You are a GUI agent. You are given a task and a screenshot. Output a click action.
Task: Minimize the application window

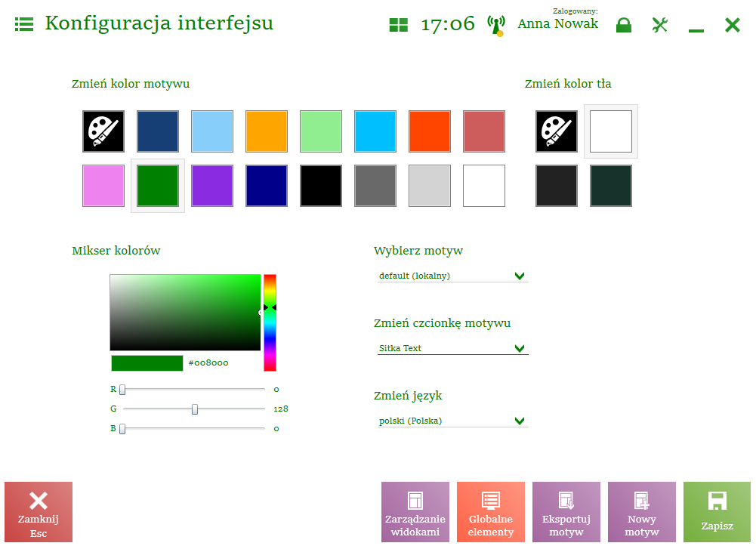coord(696,31)
